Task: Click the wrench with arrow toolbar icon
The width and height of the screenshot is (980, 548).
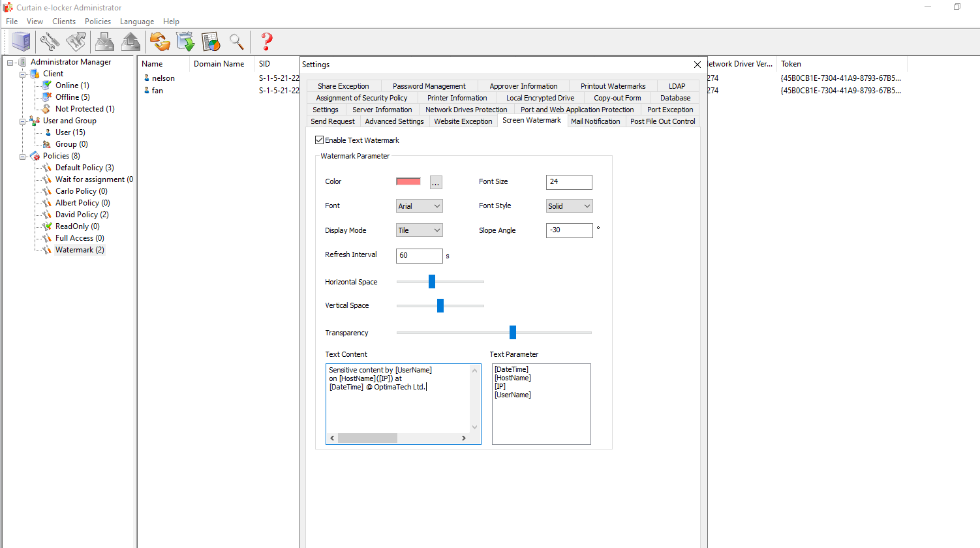Action: point(76,42)
